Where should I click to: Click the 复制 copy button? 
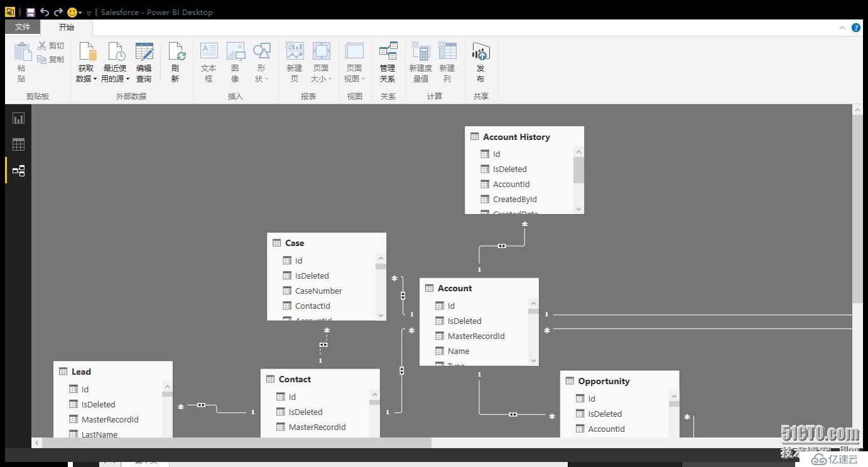pyautogui.click(x=51, y=60)
